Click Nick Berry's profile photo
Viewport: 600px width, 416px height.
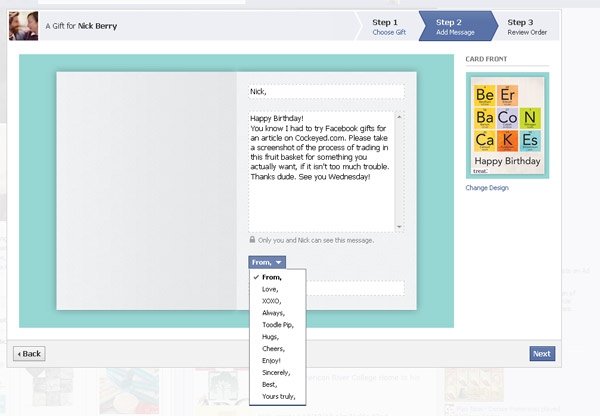pyautogui.click(x=23, y=26)
